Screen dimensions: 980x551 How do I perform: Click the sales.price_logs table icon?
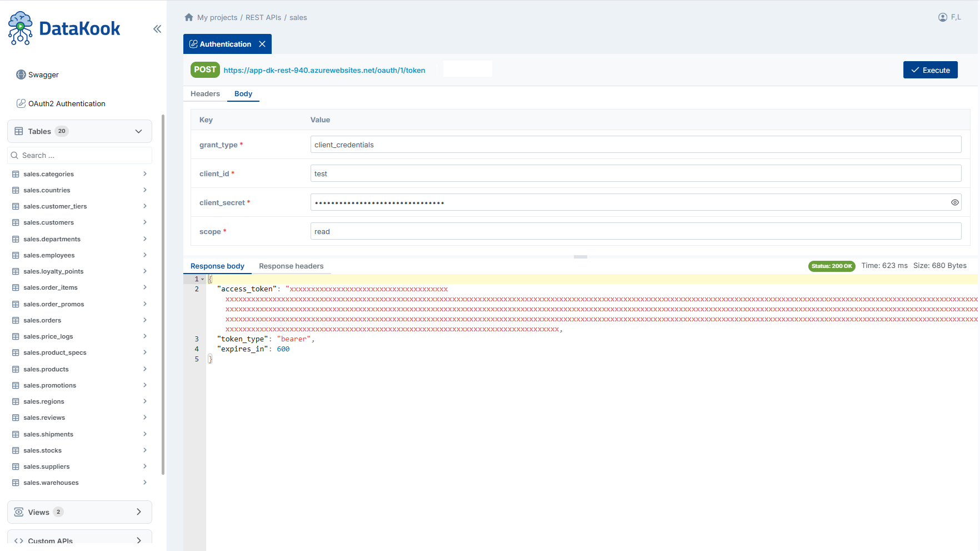16,336
